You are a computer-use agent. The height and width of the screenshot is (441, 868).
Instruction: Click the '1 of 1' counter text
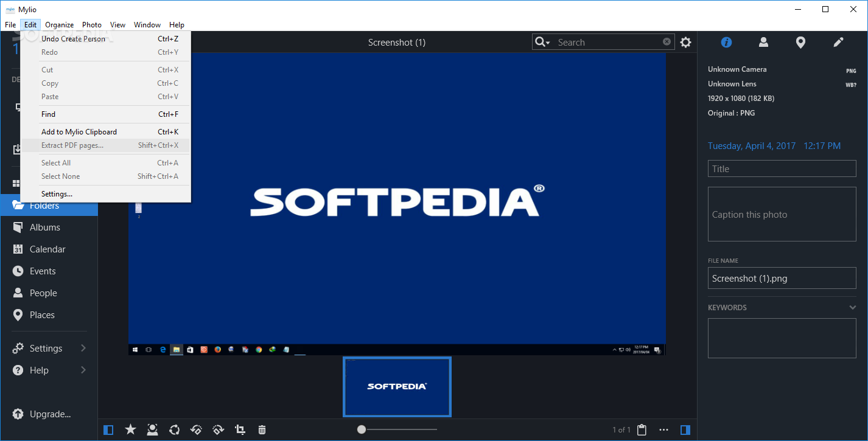(621, 430)
